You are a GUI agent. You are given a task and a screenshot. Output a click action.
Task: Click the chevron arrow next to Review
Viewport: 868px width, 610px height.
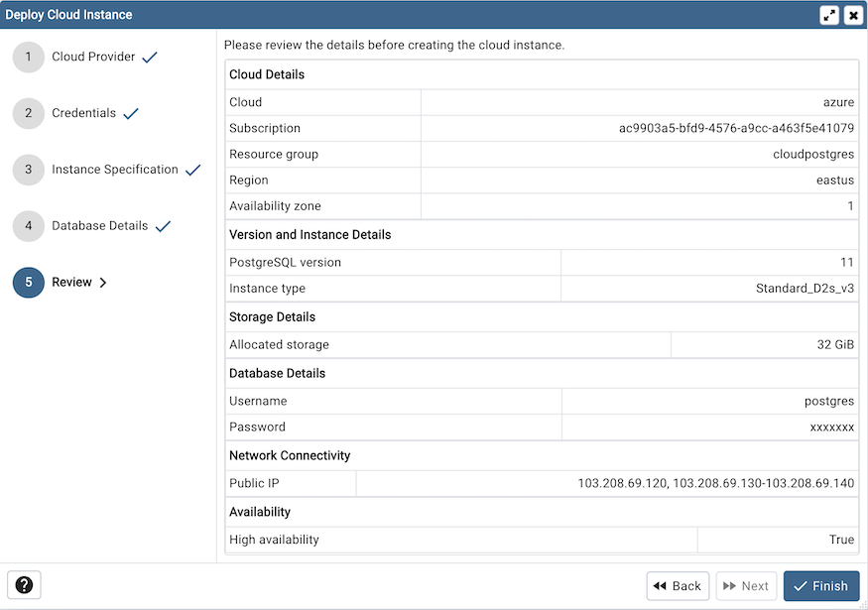pyautogui.click(x=102, y=282)
